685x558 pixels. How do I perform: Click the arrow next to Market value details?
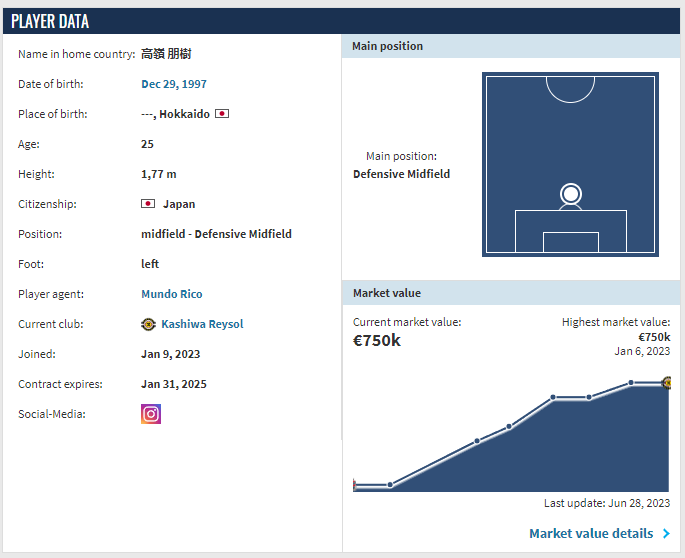666,534
